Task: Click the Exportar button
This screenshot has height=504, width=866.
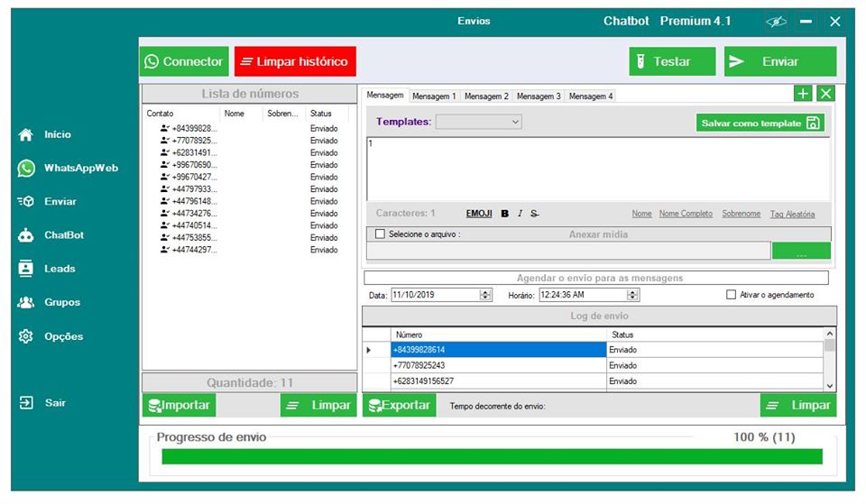Action: tap(400, 405)
